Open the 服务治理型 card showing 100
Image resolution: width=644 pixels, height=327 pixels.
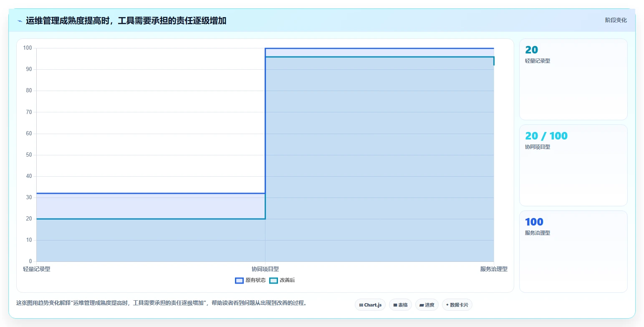pos(573,252)
